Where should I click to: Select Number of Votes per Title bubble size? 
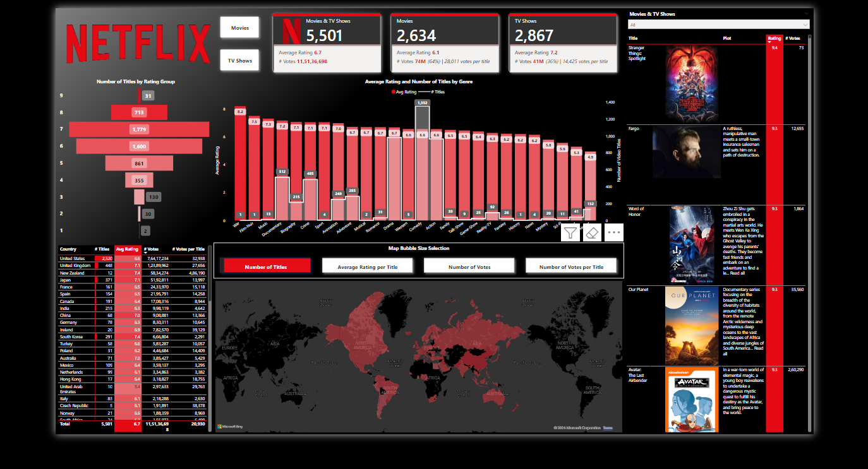pos(571,266)
